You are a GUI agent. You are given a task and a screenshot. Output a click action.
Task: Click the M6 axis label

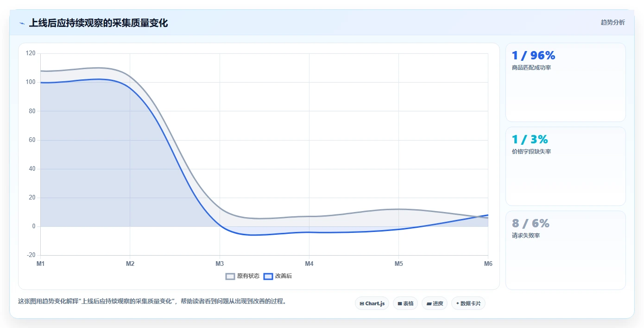pyautogui.click(x=488, y=264)
